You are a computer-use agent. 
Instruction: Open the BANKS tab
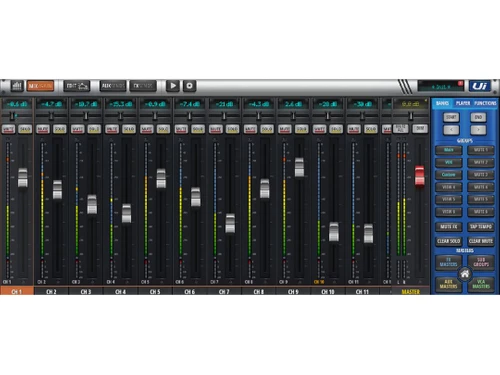pyautogui.click(x=442, y=103)
